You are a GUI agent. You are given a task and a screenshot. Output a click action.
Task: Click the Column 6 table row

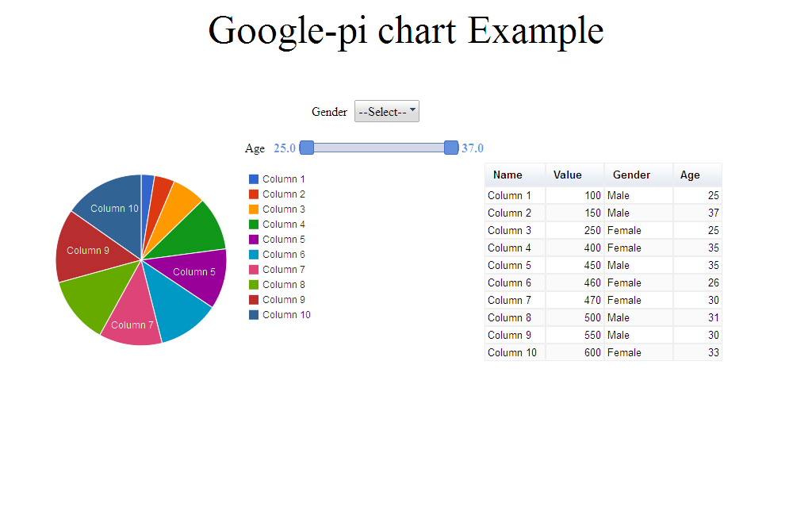[603, 283]
